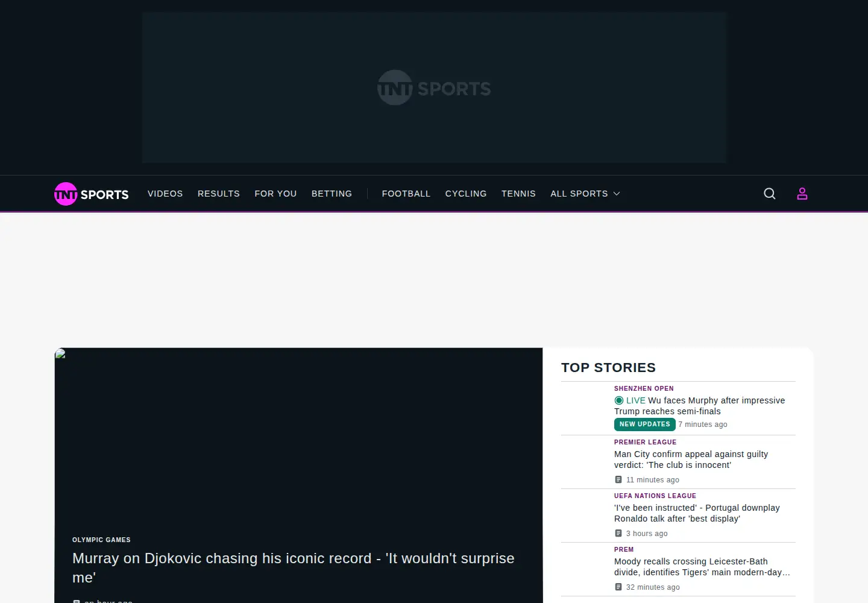Click the TNT Sports logo in navbar
Screen dimensions: 868x603
click(92, 194)
